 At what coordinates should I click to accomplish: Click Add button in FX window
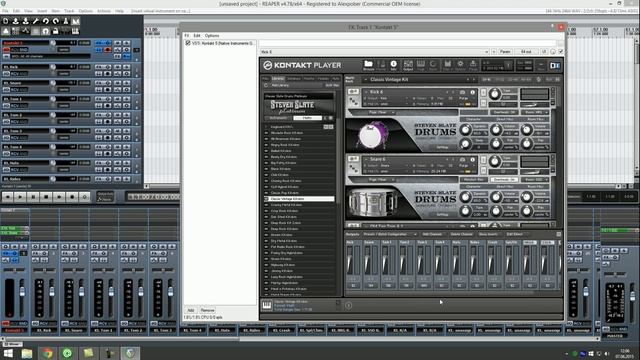click(x=191, y=310)
